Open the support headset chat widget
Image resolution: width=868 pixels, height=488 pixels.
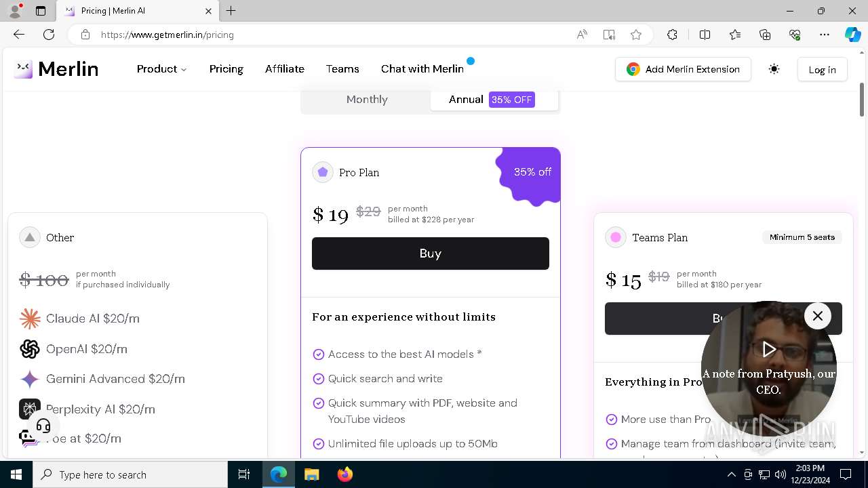(x=43, y=426)
